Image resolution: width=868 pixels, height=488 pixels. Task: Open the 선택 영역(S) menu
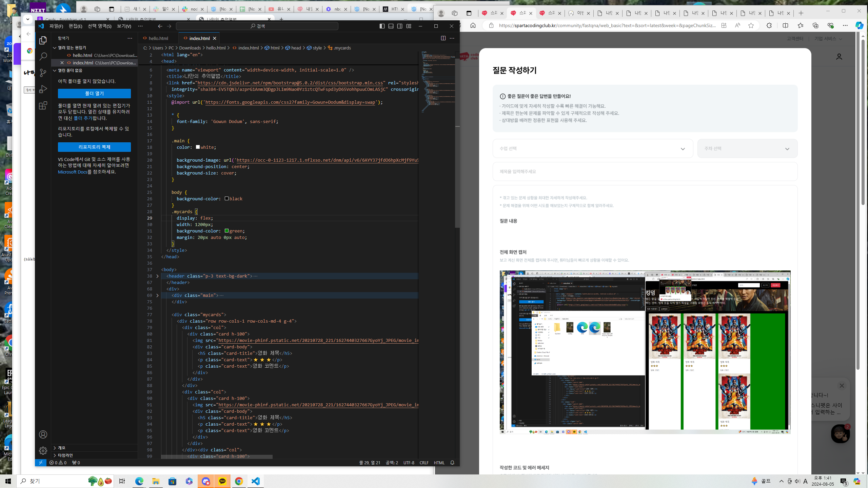tap(100, 26)
